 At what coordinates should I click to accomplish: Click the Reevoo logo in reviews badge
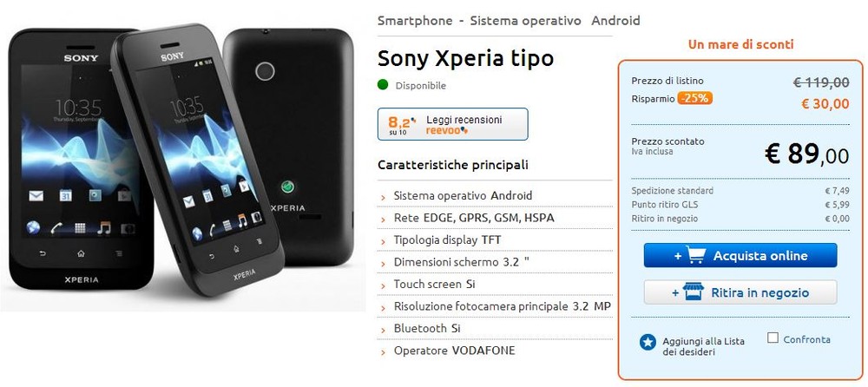pyautogui.click(x=447, y=131)
